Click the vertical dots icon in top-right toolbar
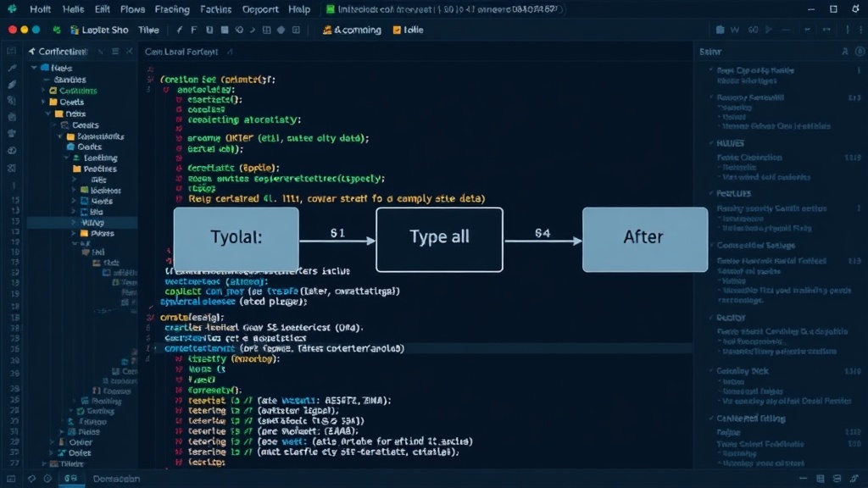868x488 pixels. pyautogui.click(x=848, y=30)
